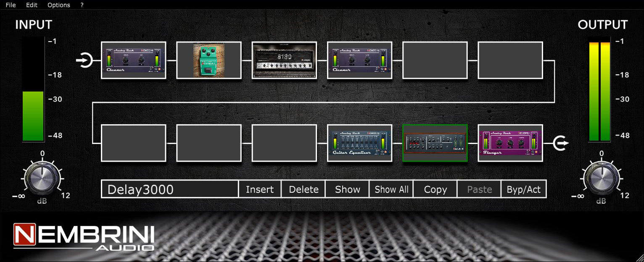This screenshot has width=644, height=262.
Task: Open the Edit menu
Action: pos(32,5)
